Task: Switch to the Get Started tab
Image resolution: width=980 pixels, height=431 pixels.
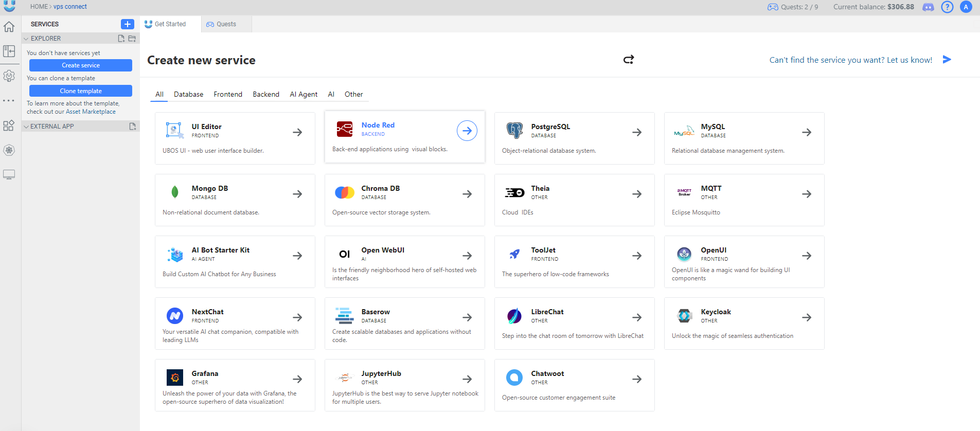Action: pos(170,24)
